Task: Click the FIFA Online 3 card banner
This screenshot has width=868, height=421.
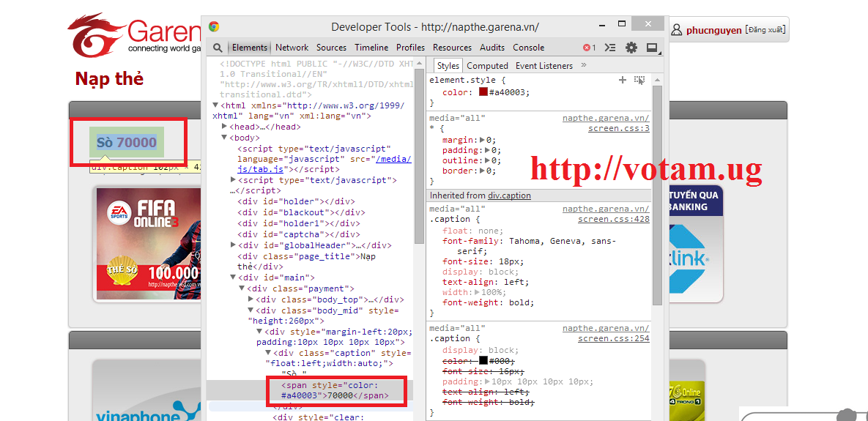Action: click(x=149, y=243)
